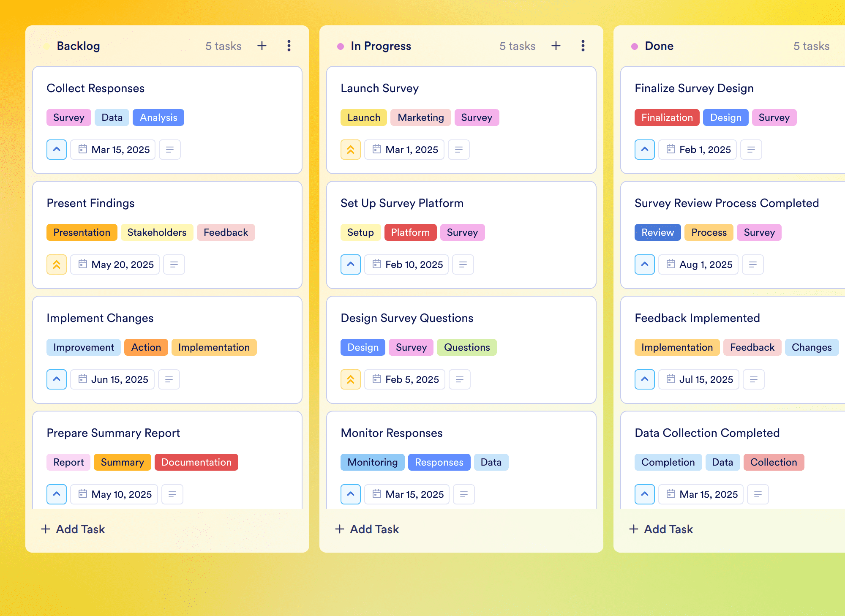Click the Done column heading
The width and height of the screenshot is (845, 616).
point(659,46)
